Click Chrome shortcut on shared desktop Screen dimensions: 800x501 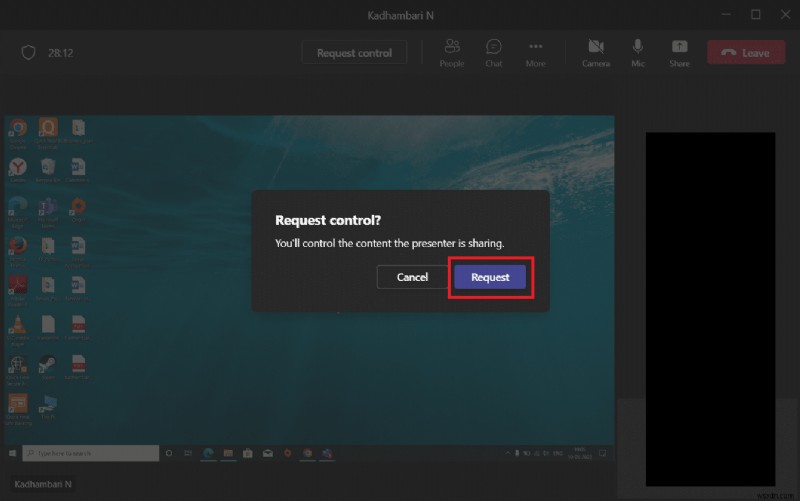[18, 133]
